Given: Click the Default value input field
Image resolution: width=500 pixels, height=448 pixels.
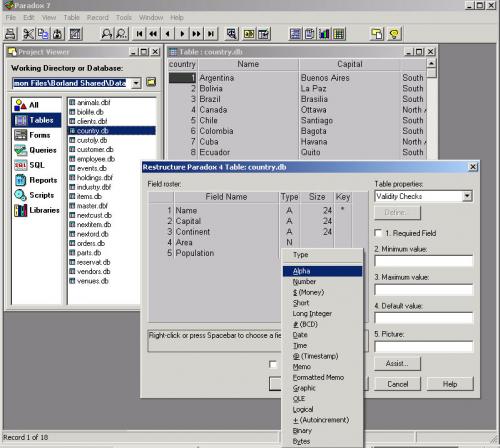Looking at the screenshot, I should [x=423, y=318].
